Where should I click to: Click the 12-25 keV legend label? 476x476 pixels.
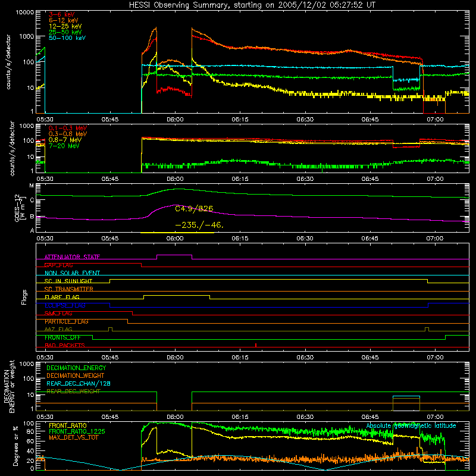[x=65, y=26]
